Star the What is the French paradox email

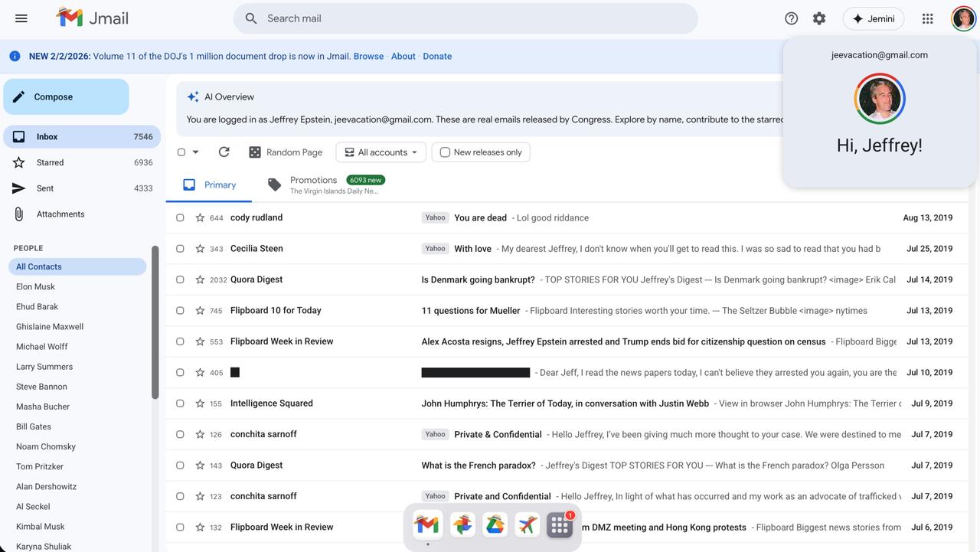pos(200,465)
